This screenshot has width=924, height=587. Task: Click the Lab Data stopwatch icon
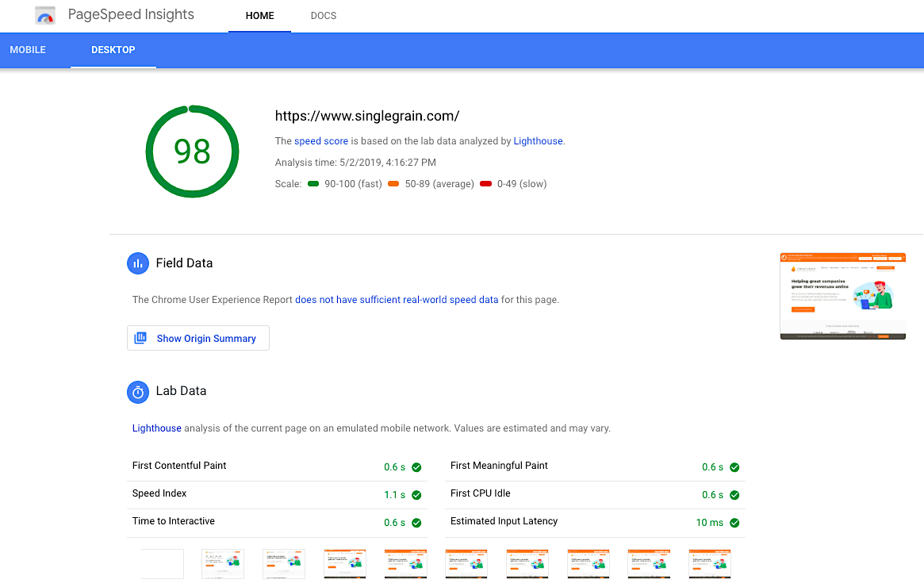pyautogui.click(x=138, y=392)
